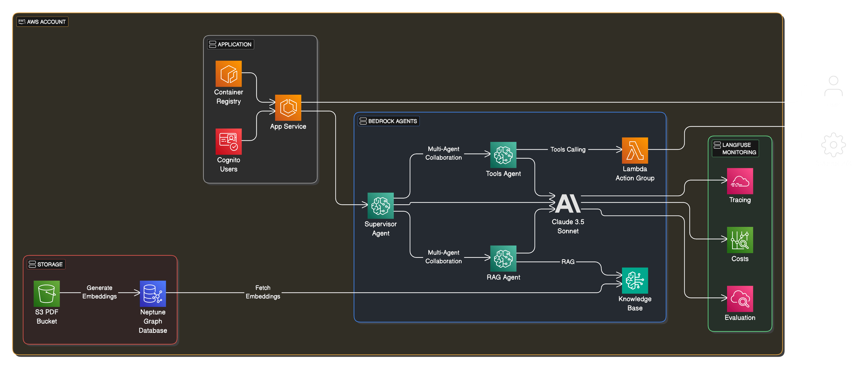The width and height of the screenshot is (868, 368).
Task: Select the 'RAG' connector label
Action: 568,262
